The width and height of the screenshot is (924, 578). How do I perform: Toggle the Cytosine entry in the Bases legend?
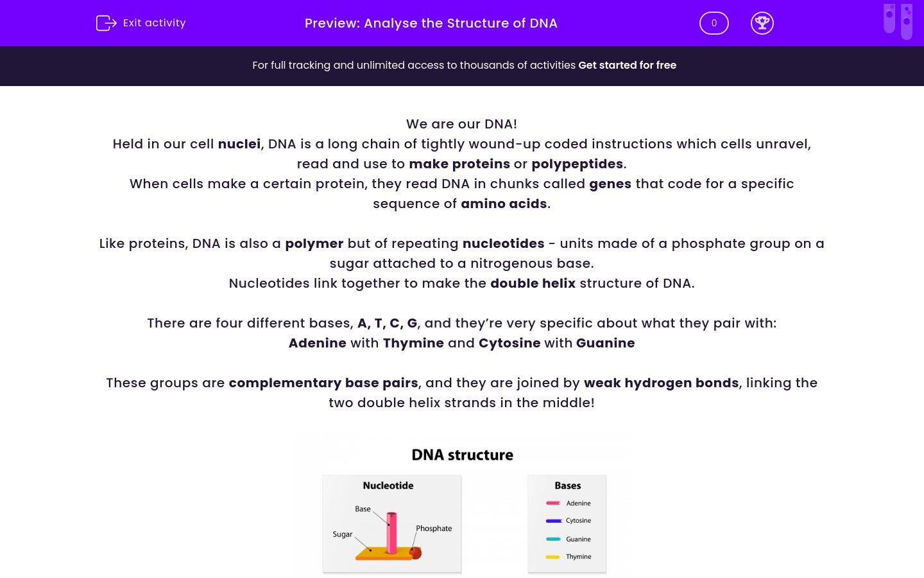569,521
